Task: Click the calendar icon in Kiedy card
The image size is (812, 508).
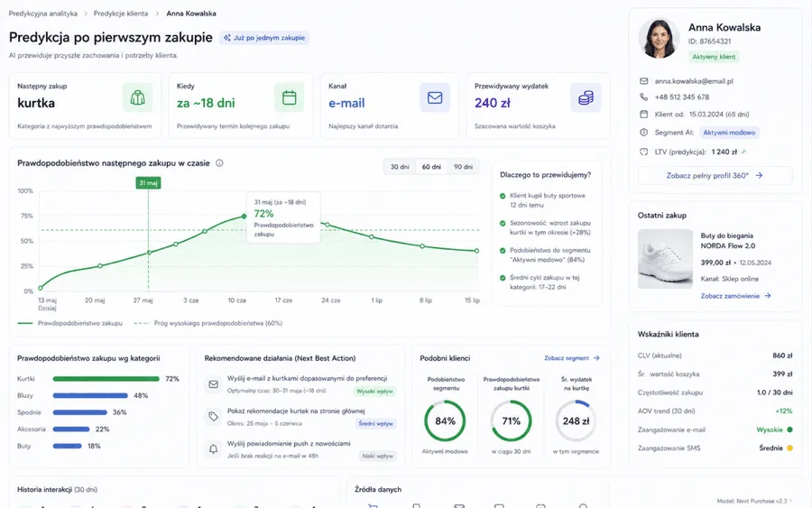Action: coord(289,97)
